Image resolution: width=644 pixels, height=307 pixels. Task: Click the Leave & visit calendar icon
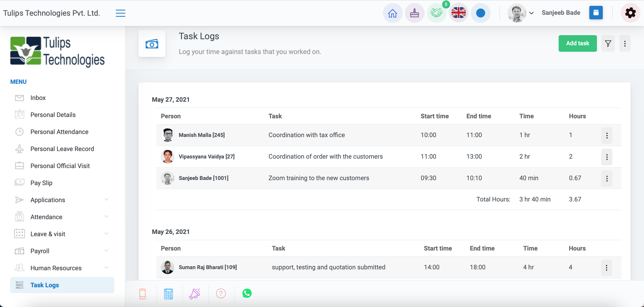click(x=19, y=233)
